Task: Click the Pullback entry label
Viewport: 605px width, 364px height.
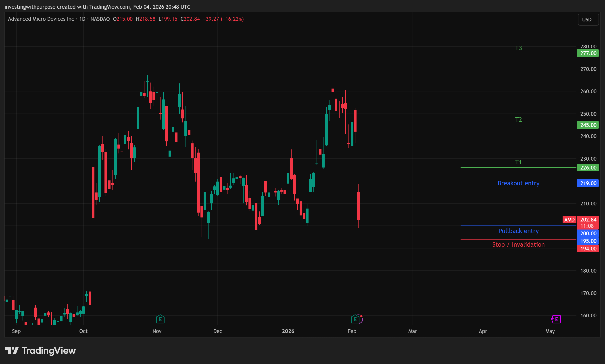Action: pos(518,231)
